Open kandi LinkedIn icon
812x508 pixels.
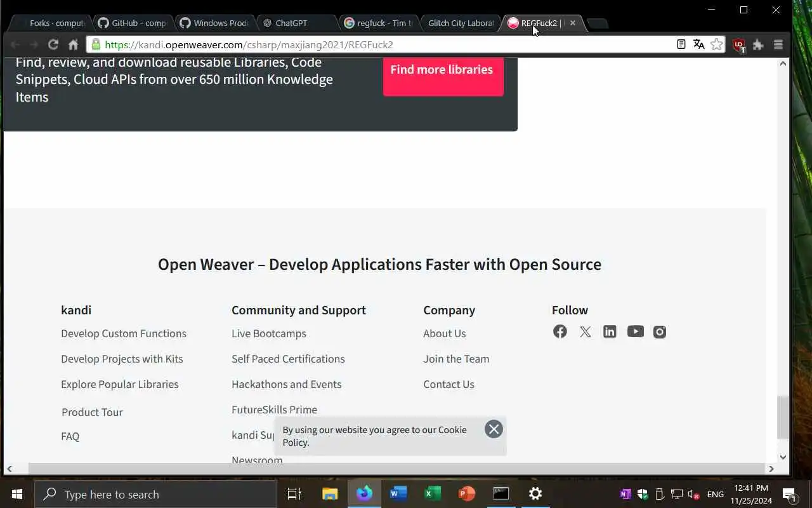tap(610, 331)
